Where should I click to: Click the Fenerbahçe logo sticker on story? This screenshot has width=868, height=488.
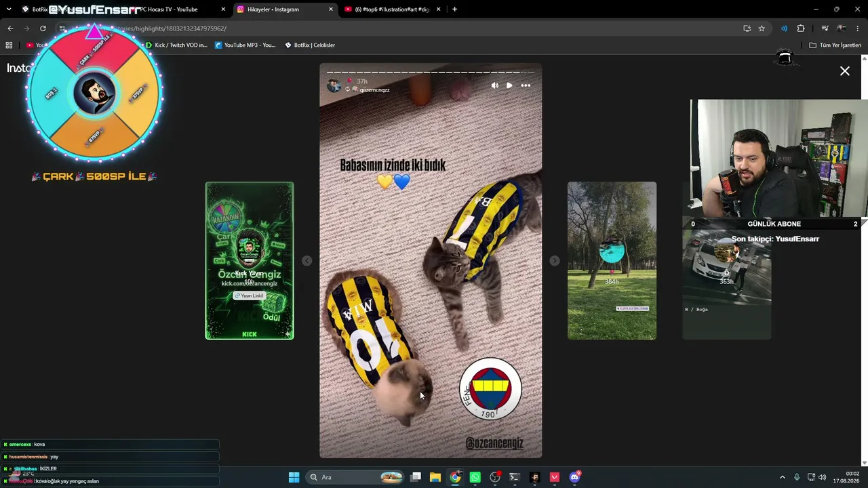pos(490,389)
